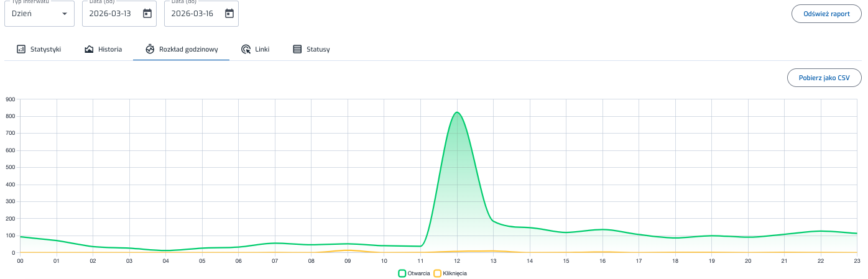Switch to the Historia tab label
Image resolution: width=868 pixels, height=279 pixels.
[110, 49]
